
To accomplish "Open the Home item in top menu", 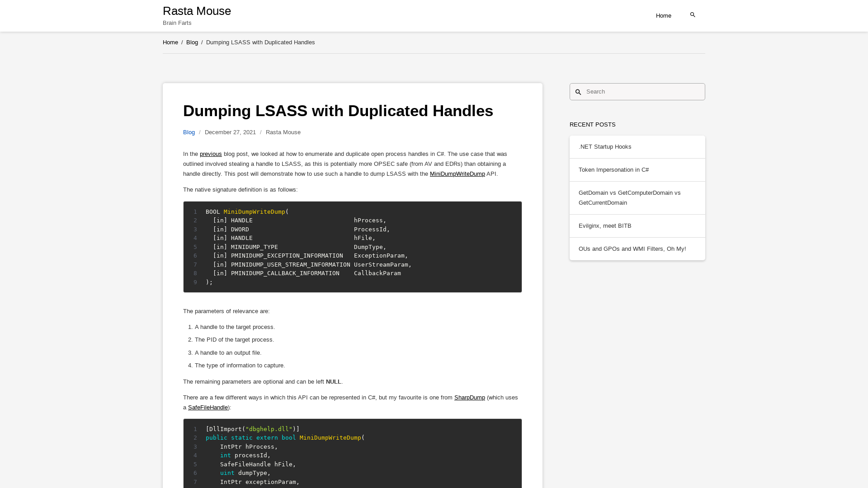I will (663, 16).
